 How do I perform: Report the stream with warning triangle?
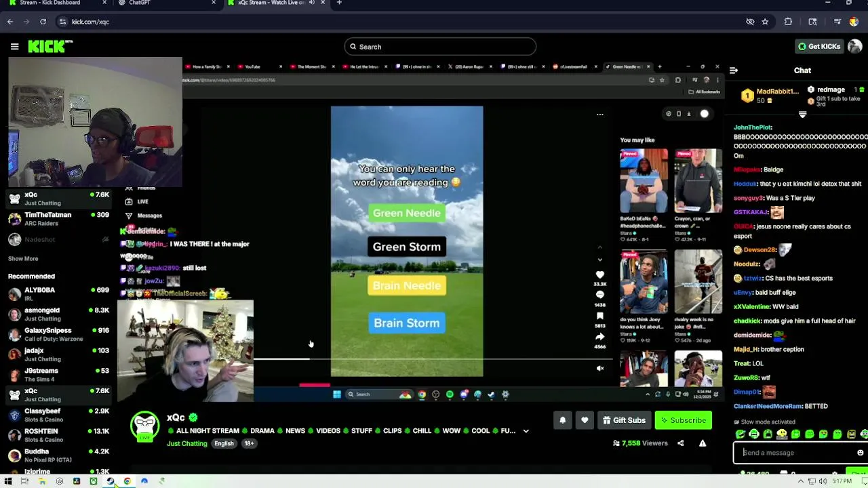(x=703, y=443)
